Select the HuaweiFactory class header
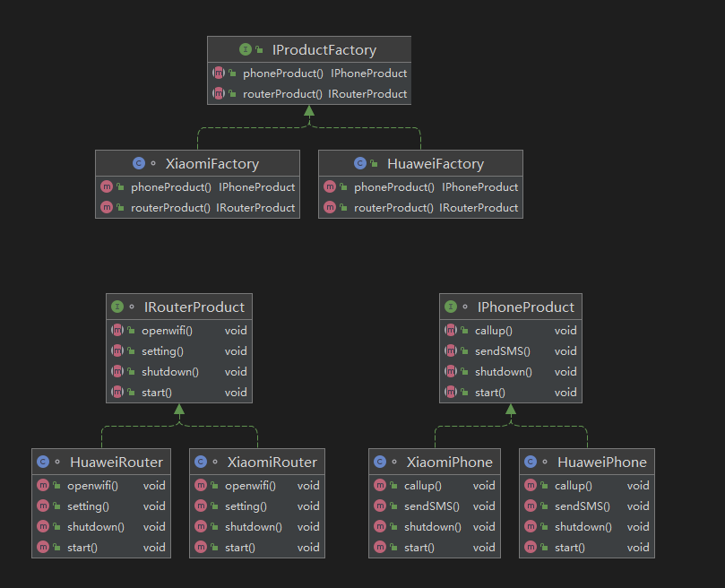This screenshot has width=725, height=588. pos(421,163)
